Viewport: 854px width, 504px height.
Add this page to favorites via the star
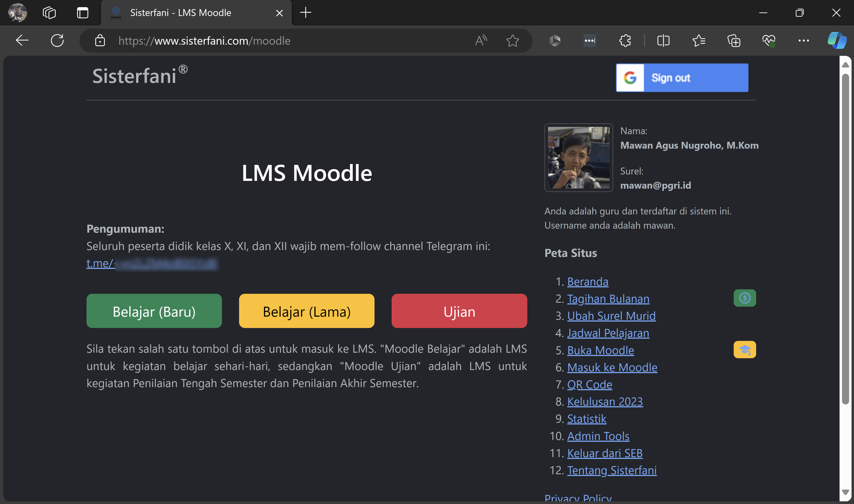[x=512, y=40]
